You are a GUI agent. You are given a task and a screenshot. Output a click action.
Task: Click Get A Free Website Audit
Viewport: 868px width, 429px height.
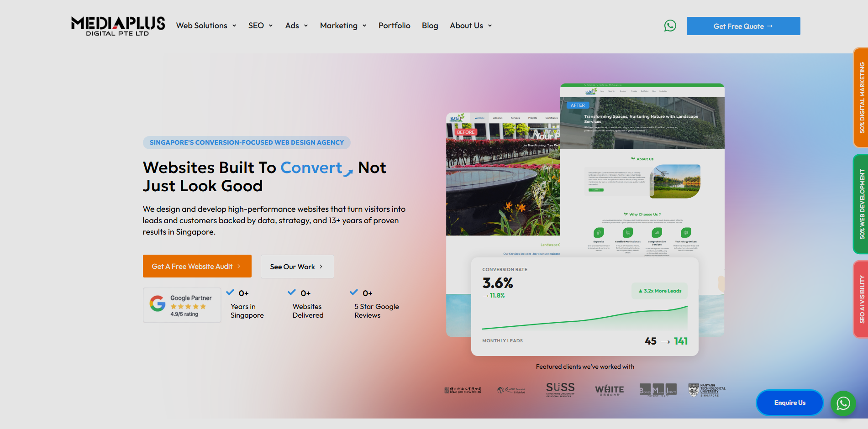(197, 266)
